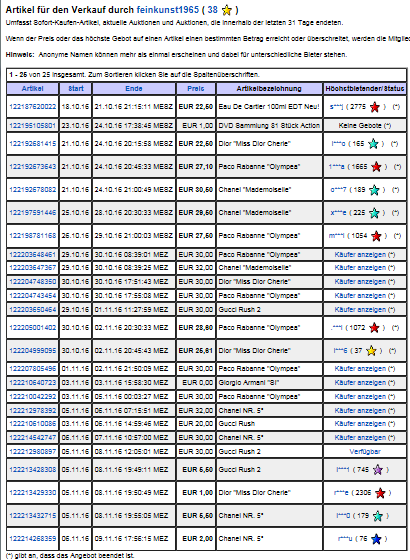
Task: Click the teal star beside feedback 179
Action: [378, 516]
